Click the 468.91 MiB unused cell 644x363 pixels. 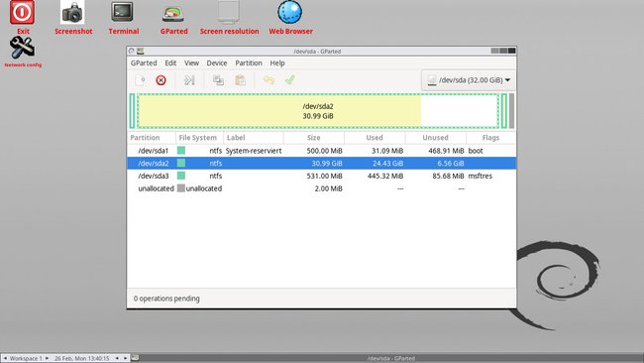coord(446,151)
